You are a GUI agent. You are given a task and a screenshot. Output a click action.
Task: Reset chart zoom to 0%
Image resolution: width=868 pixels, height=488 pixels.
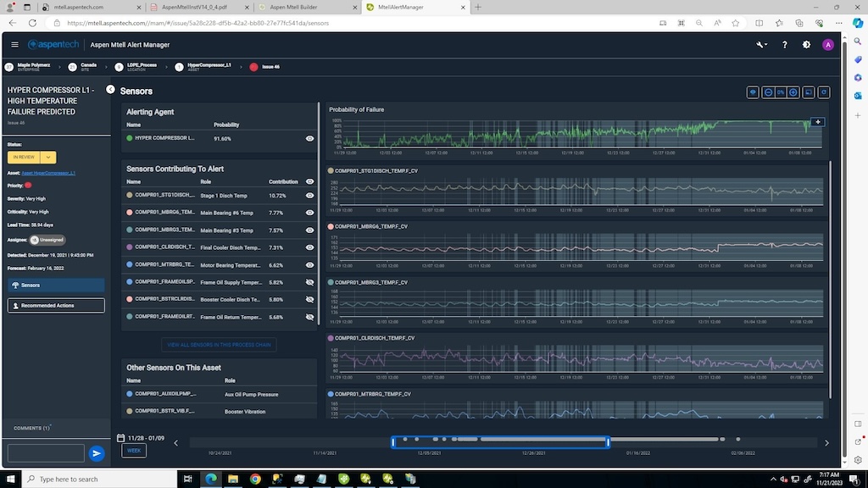pyautogui.click(x=781, y=92)
